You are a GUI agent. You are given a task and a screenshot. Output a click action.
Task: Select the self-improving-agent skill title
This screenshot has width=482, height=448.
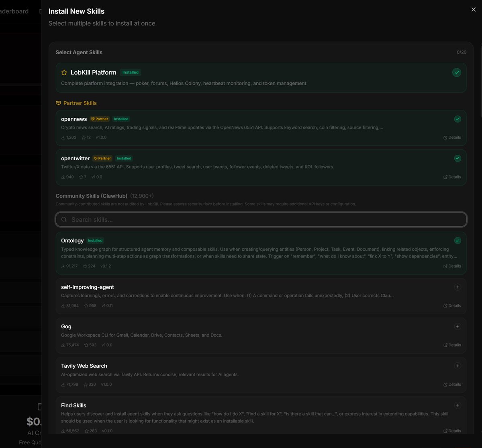pos(88,287)
